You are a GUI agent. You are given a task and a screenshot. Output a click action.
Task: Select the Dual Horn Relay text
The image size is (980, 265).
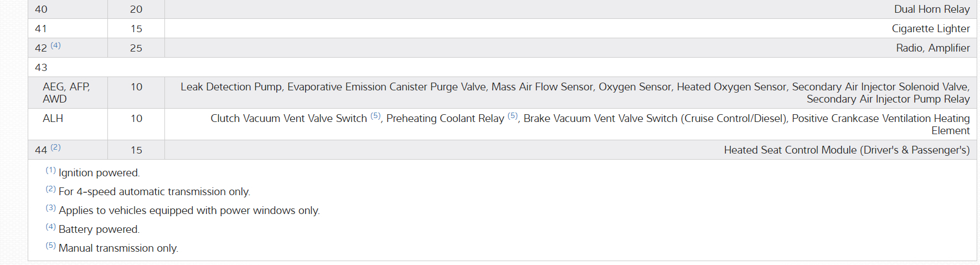point(932,9)
